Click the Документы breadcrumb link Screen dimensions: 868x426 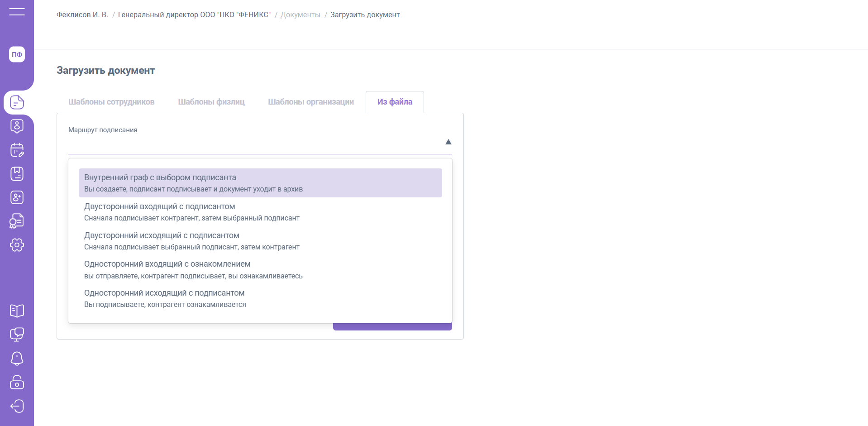tap(300, 15)
